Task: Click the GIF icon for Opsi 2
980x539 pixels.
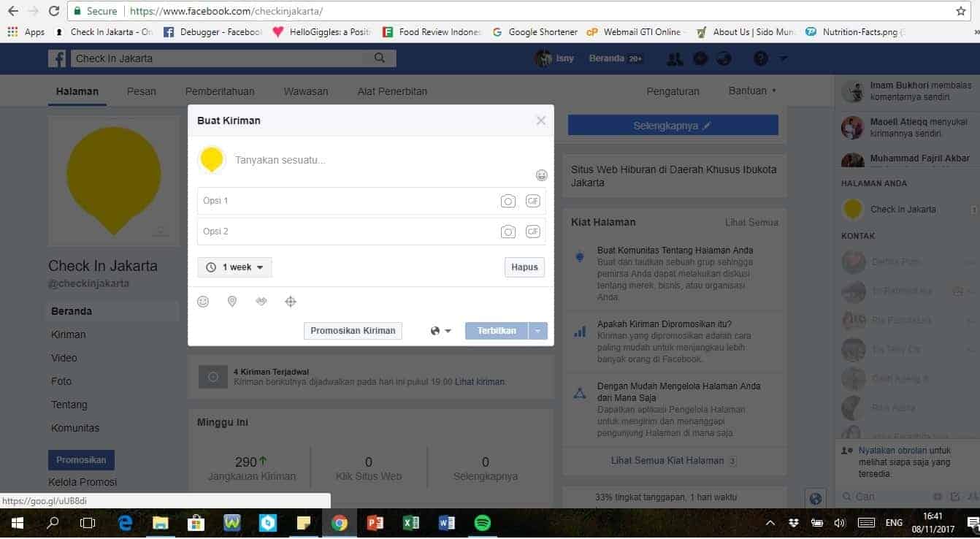Action: pyautogui.click(x=533, y=232)
